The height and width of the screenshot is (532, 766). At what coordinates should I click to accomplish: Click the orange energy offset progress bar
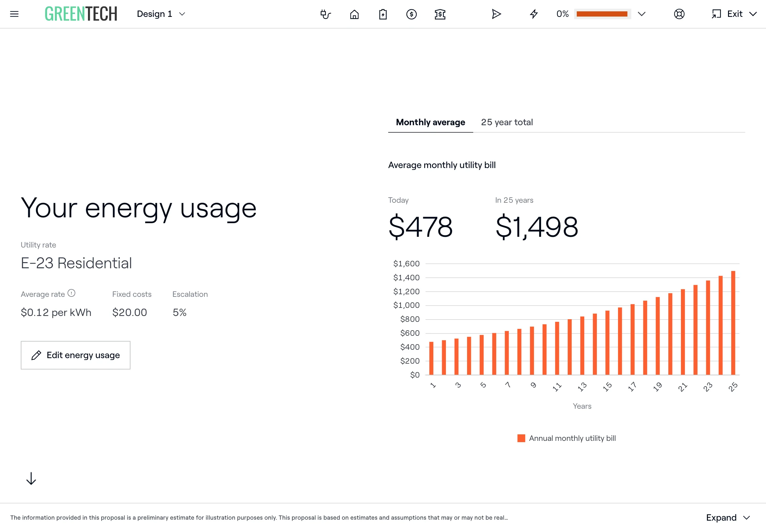coord(602,14)
